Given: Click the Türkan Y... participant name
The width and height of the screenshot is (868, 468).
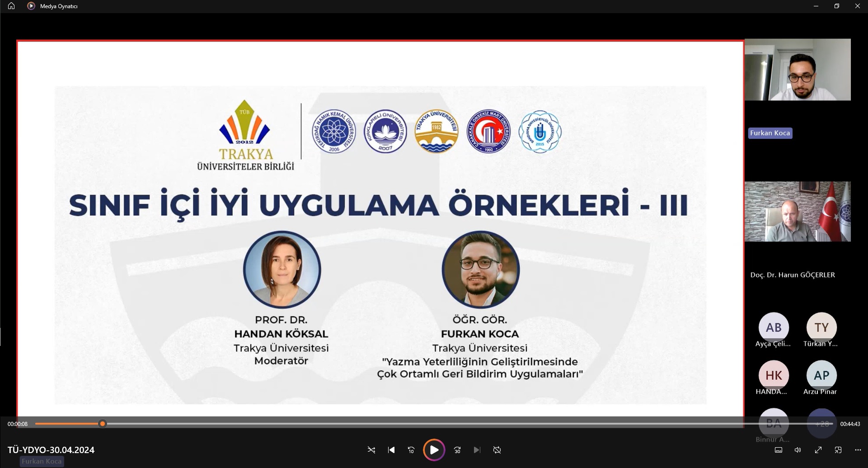Looking at the screenshot, I should 820,344.
